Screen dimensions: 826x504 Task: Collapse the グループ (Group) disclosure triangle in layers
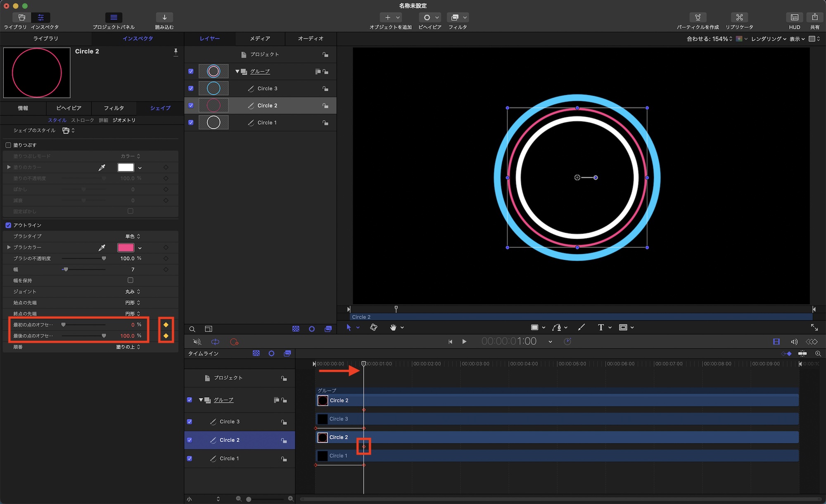pos(237,71)
